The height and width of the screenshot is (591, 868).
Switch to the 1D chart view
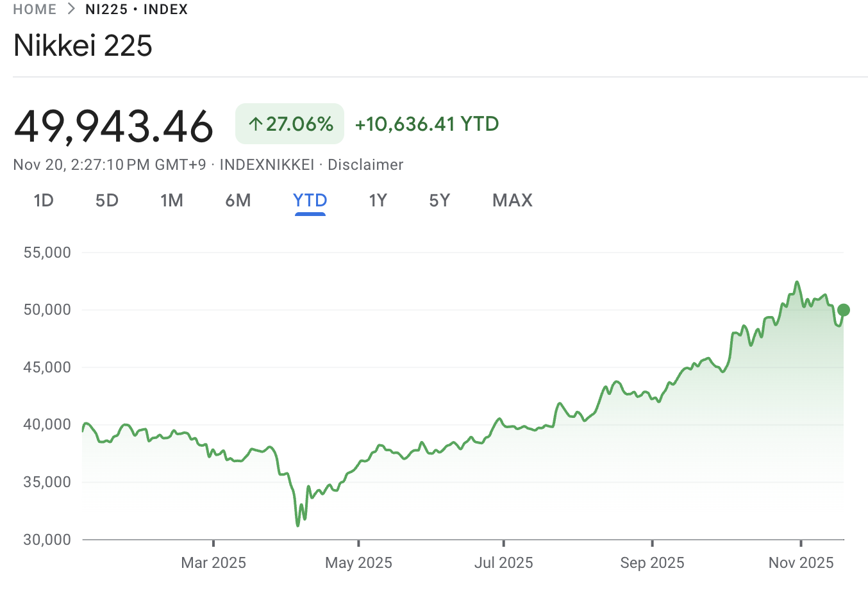tap(44, 200)
